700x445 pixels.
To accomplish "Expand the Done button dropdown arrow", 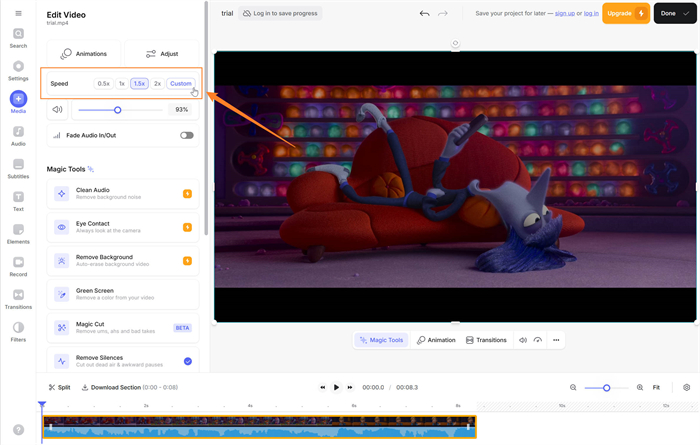I will pos(685,14).
